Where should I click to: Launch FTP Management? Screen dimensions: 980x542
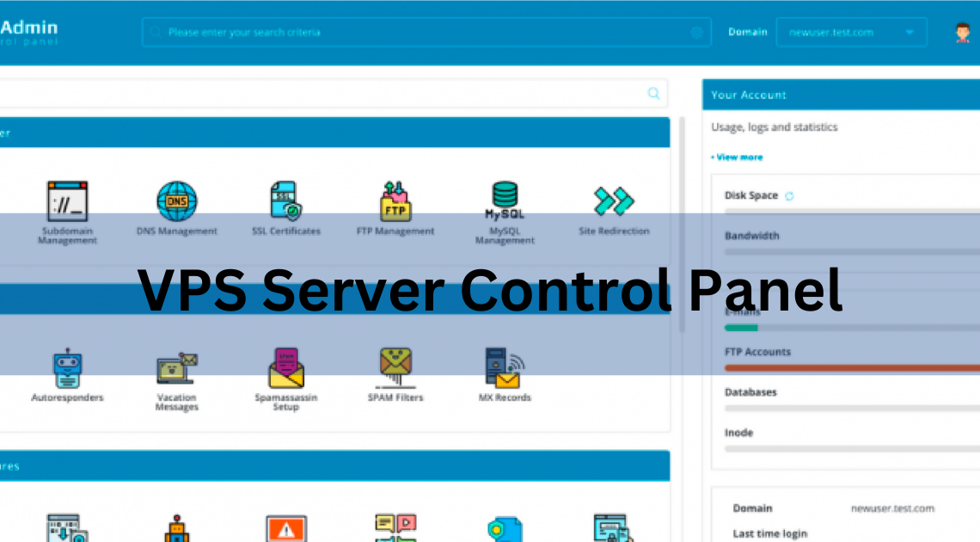pyautogui.click(x=395, y=200)
